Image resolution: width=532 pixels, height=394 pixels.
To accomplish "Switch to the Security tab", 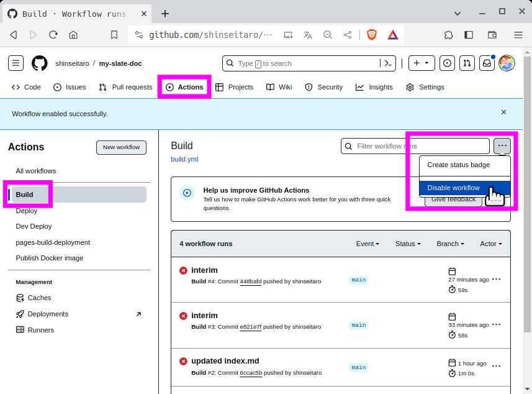I will [323, 87].
